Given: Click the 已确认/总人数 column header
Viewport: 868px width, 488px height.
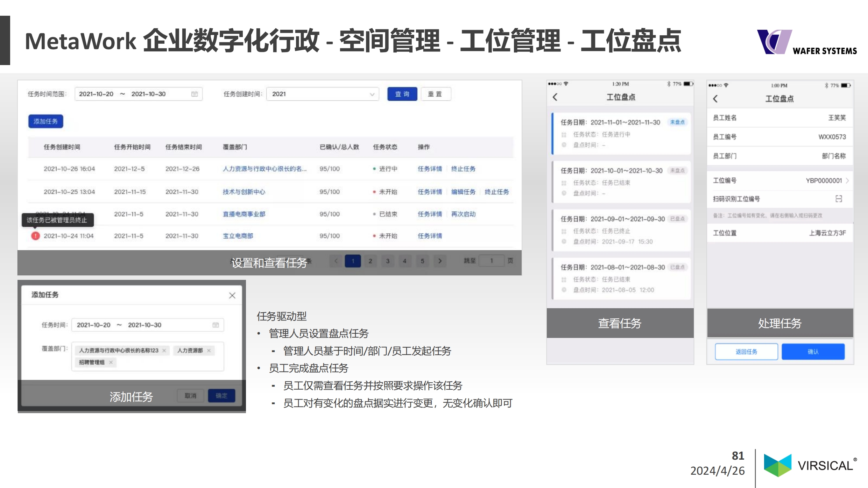Looking at the screenshot, I should [x=339, y=147].
